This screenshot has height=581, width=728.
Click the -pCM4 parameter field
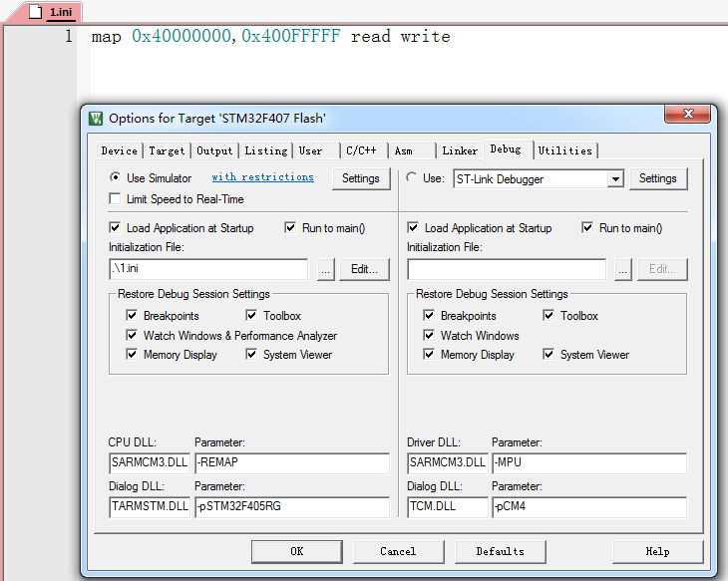tap(589, 506)
